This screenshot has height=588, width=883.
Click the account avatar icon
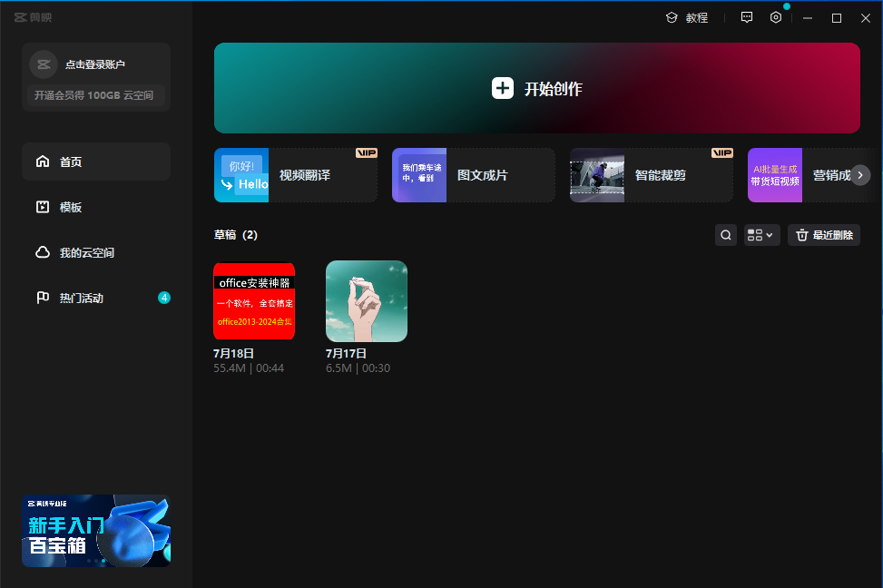[44, 64]
